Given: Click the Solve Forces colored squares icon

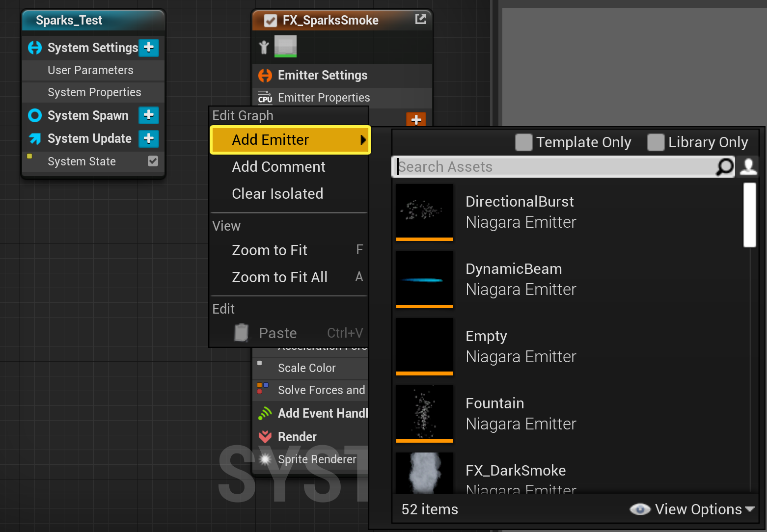Looking at the screenshot, I should [263, 388].
